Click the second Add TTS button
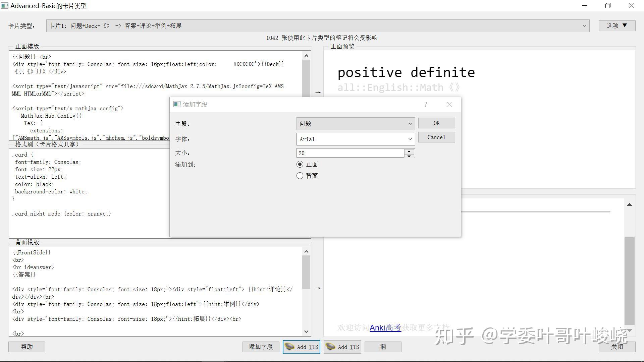This screenshot has height=362, width=644. [x=342, y=347]
